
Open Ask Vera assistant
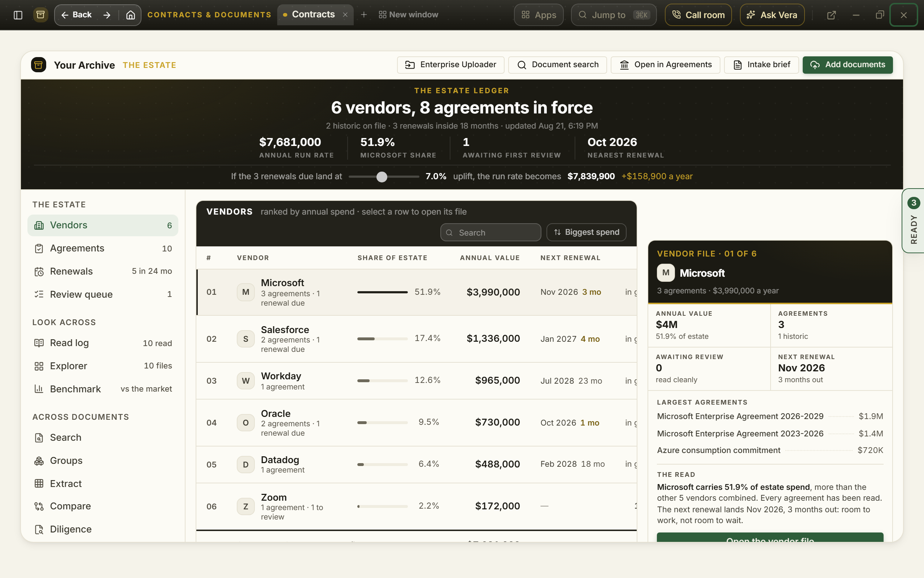[x=772, y=15]
